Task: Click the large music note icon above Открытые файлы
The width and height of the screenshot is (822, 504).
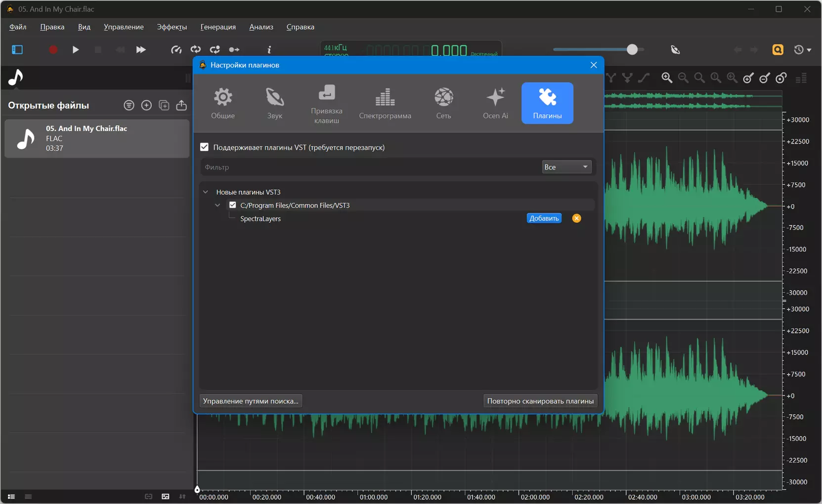Action: 16,78
